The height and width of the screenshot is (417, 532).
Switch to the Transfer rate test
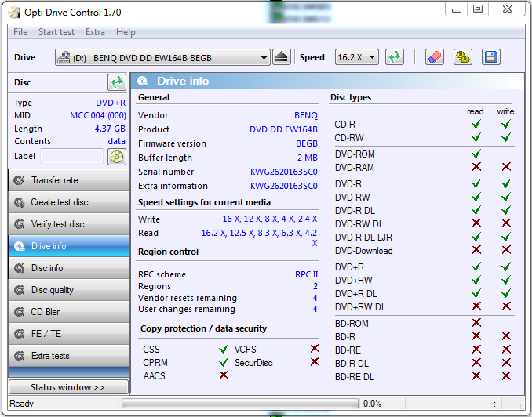point(69,180)
